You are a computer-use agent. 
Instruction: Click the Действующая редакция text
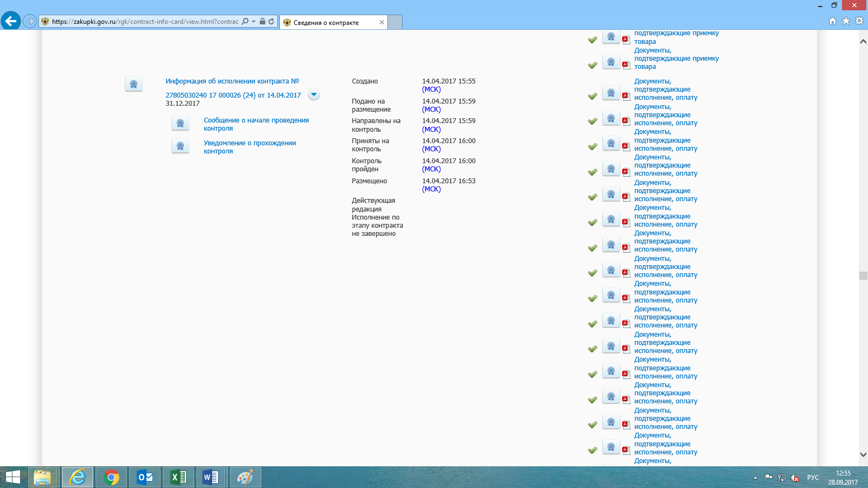pos(373,205)
